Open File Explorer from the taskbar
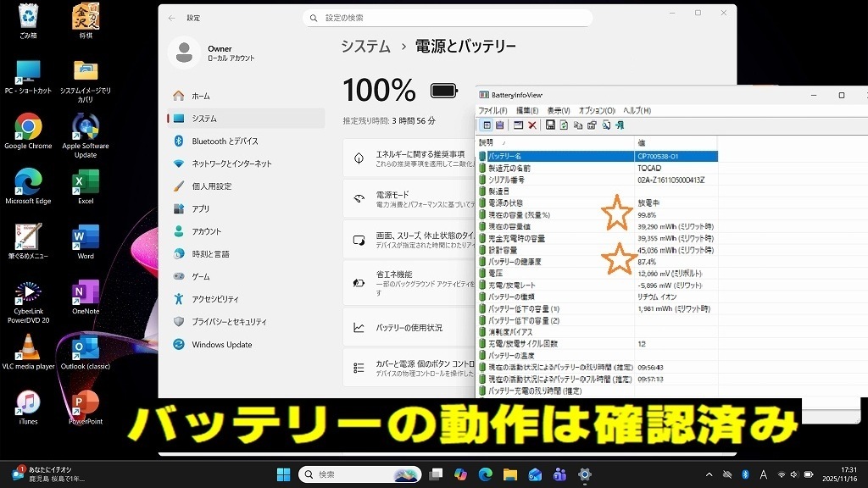 [x=510, y=474]
